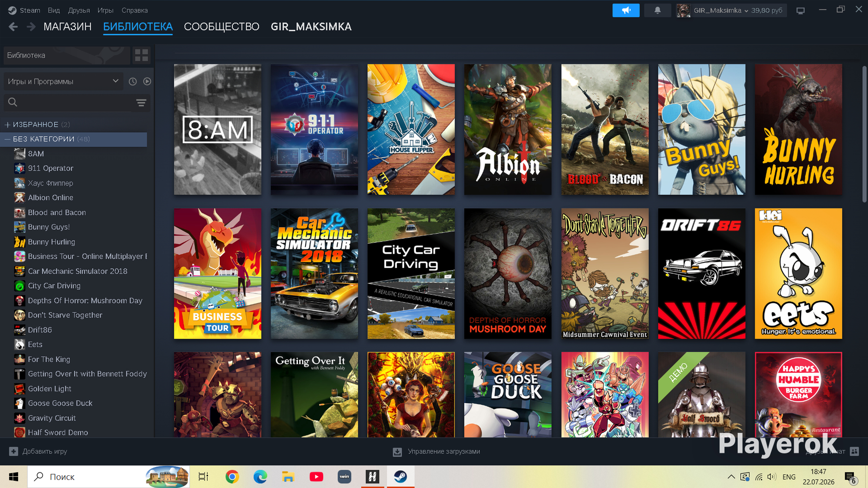This screenshot has height=488, width=868.
Task: Open the Друзья menu
Action: [x=79, y=10]
